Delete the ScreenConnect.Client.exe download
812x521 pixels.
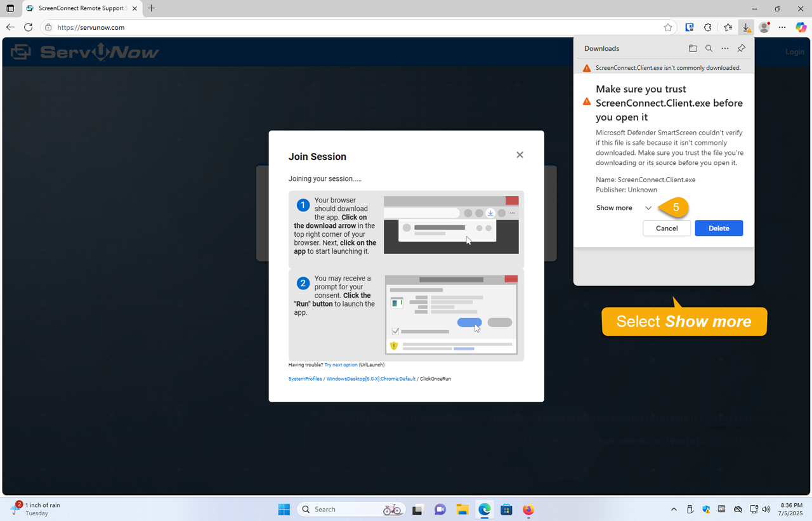[719, 228]
